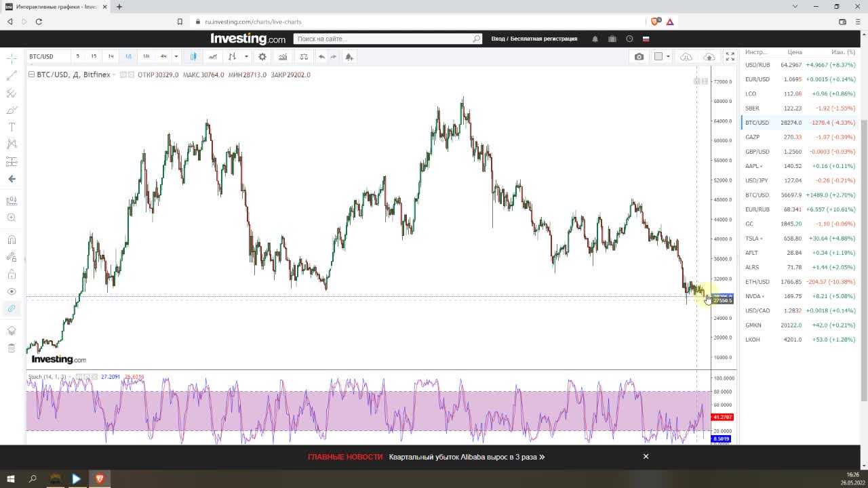Open chart properties gear settings

point(262,56)
